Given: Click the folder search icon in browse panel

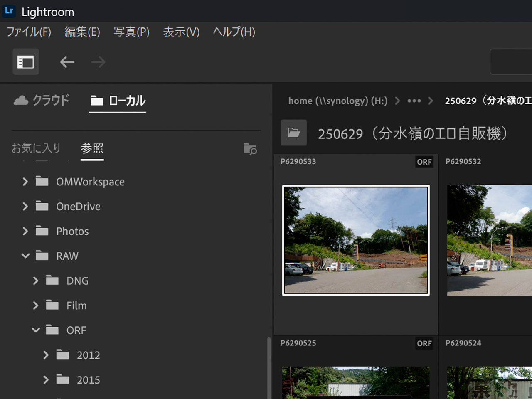Looking at the screenshot, I should [250, 149].
